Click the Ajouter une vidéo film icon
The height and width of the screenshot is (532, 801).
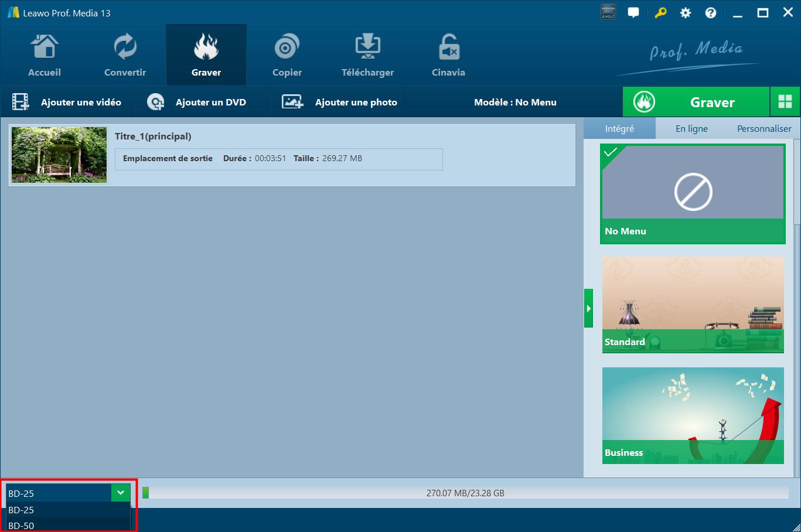pyautogui.click(x=21, y=102)
